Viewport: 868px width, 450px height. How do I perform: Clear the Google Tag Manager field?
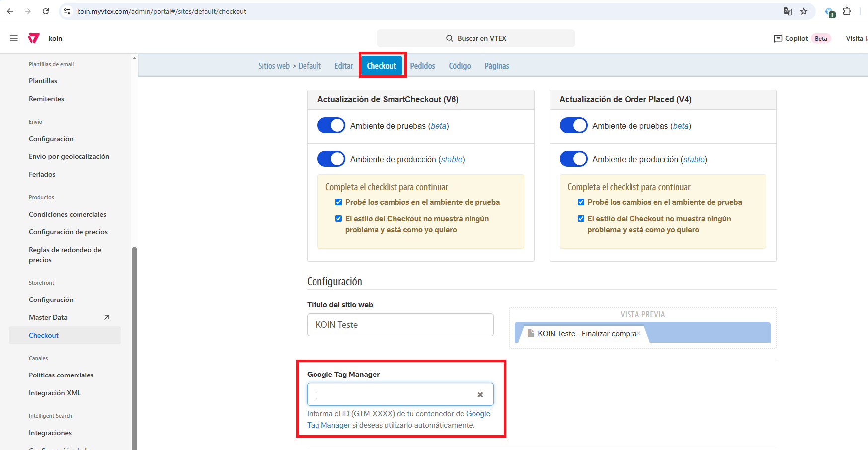480,395
